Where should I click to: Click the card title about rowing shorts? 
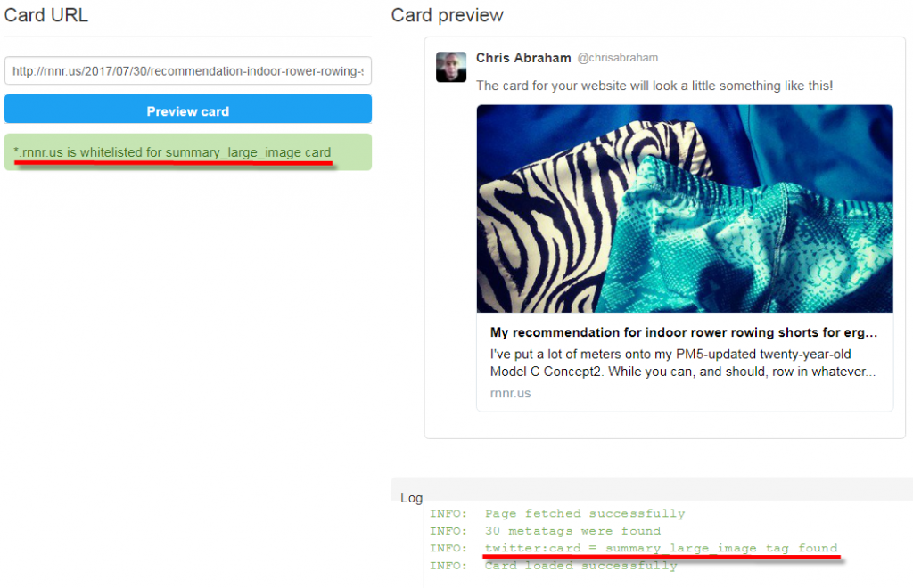click(x=685, y=332)
